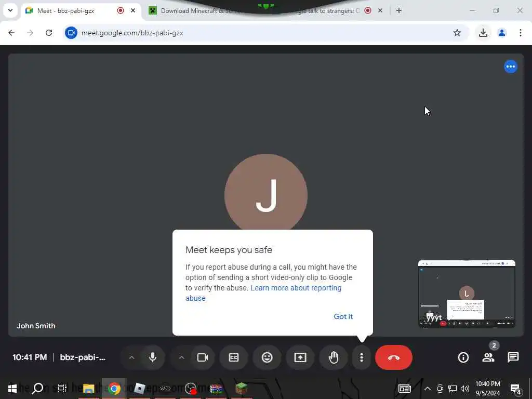Open the tab search dropdown arrow
The width and height of the screenshot is (532, 399).
pos(10,10)
